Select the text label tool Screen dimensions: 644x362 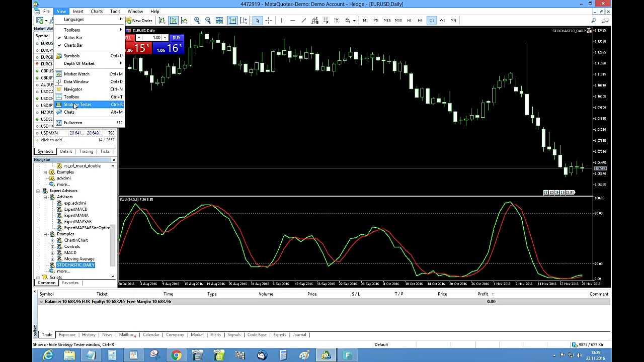pyautogui.click(x=337, y=21)
